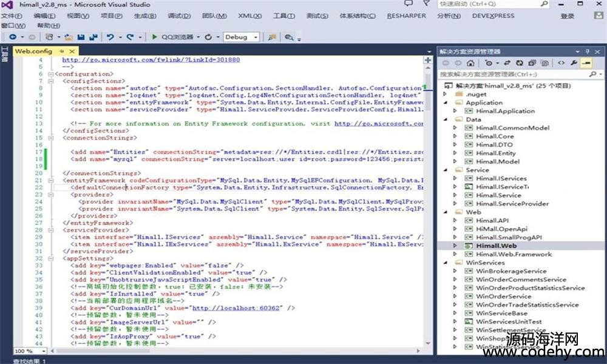607x364 pixels.
Task: Expand the Himall.Core project node
Action: [x=455, y=136]
